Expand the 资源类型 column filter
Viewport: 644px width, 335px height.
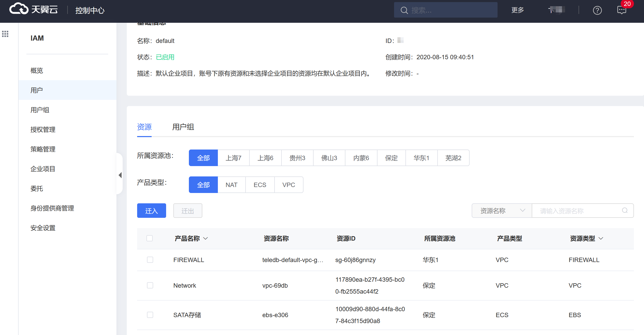pyautogui.click(x=601, y=239)
